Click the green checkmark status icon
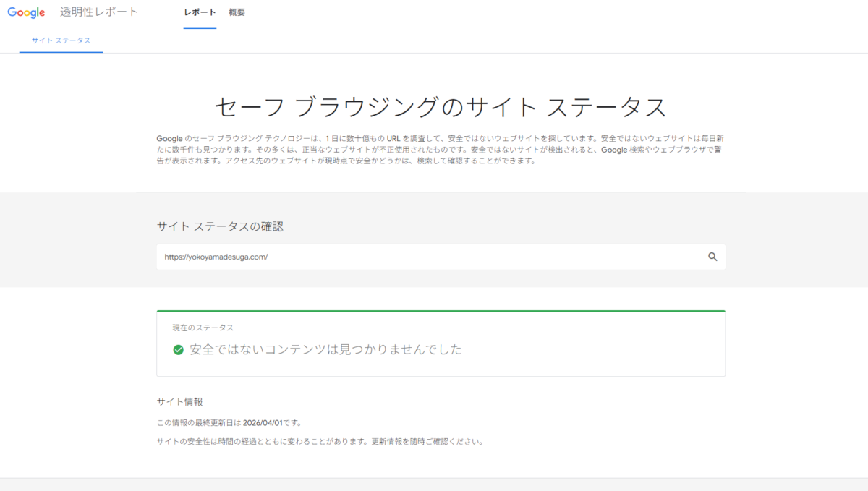The height and width of the screenshot is (491, 868). tap(178, 350)
